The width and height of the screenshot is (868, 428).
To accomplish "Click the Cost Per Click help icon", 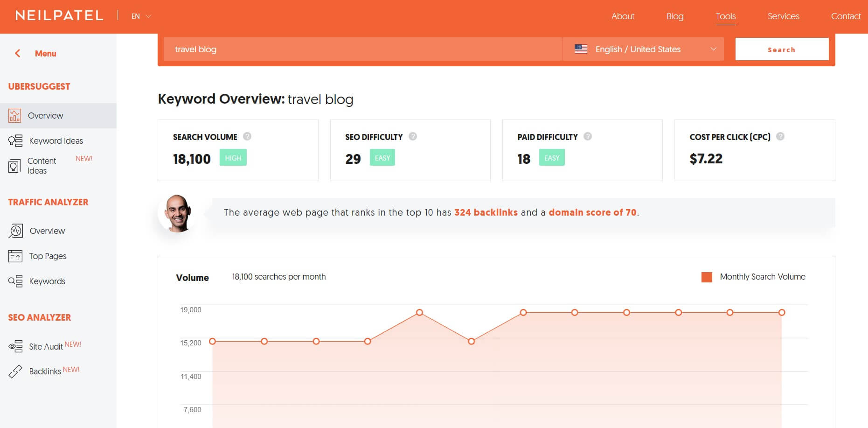I will point(780,136).
